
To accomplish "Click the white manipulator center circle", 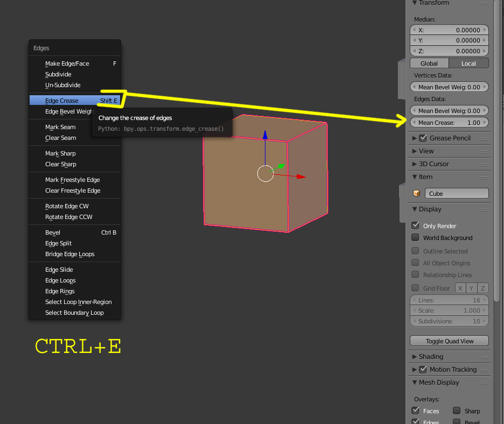I will (x=265, y=173).
